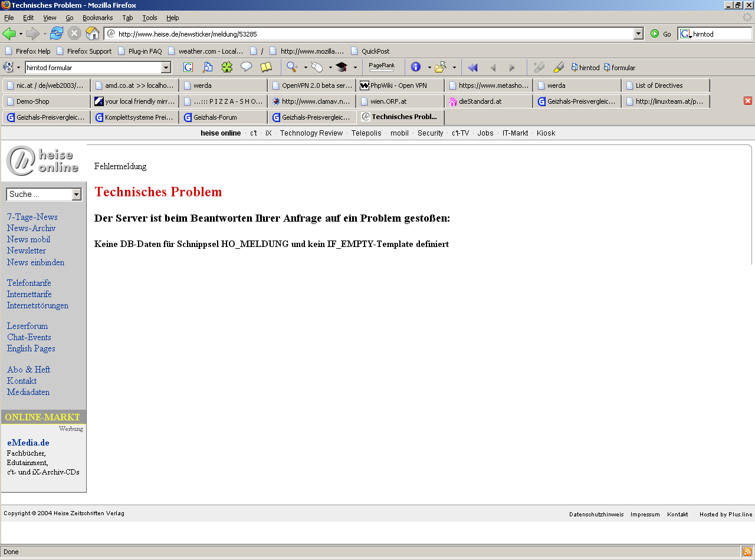This screenshot has width=755, height=560.
Task: Reload the page with the refresh icon
Action: tap(57, 34)
